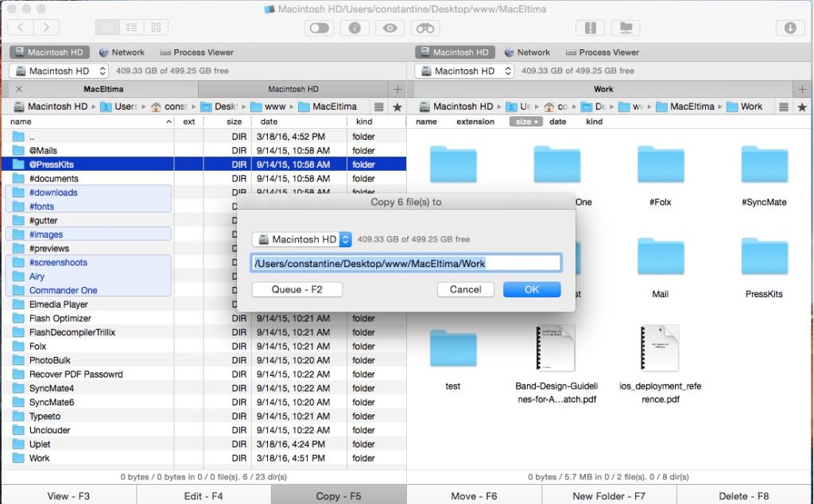
Task: Click www in left breadcrumb path
Action: (269, 107)
